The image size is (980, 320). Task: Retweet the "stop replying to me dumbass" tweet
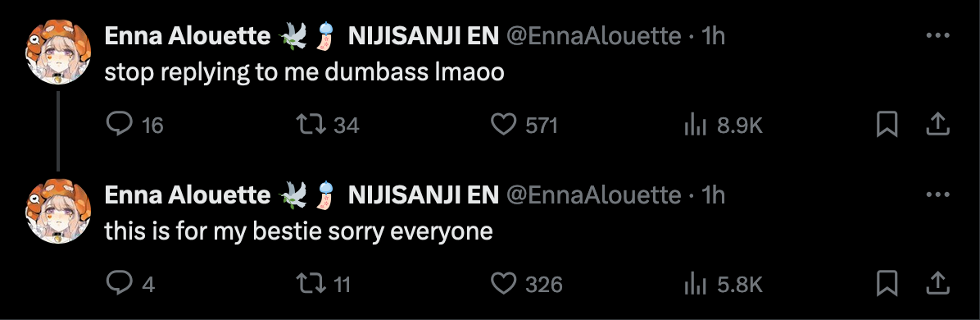[311, 125]
